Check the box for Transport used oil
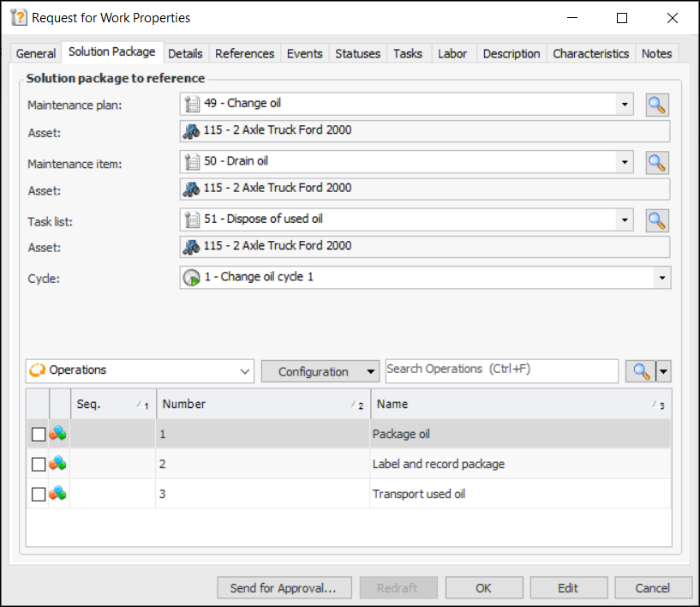700x607 pixels. (39, 494)
